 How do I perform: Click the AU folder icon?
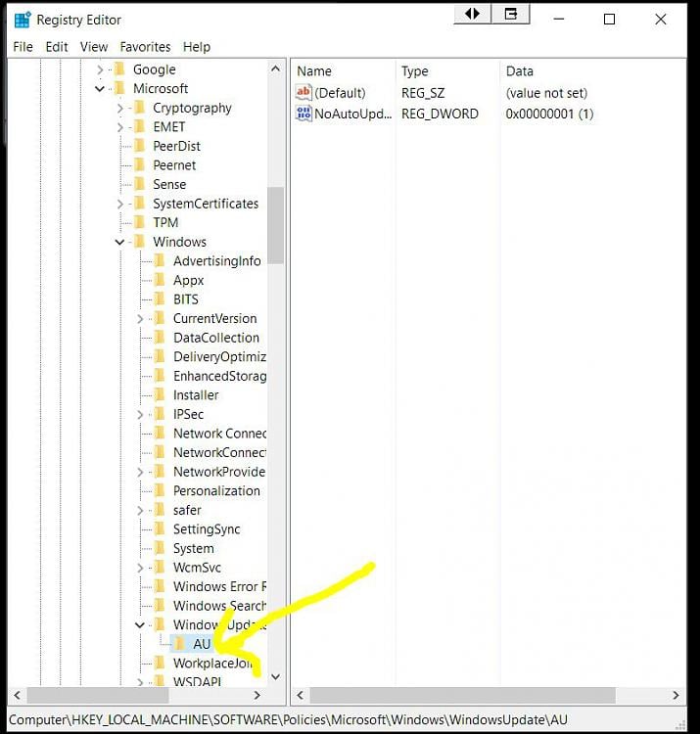click(x=179, y=644)
